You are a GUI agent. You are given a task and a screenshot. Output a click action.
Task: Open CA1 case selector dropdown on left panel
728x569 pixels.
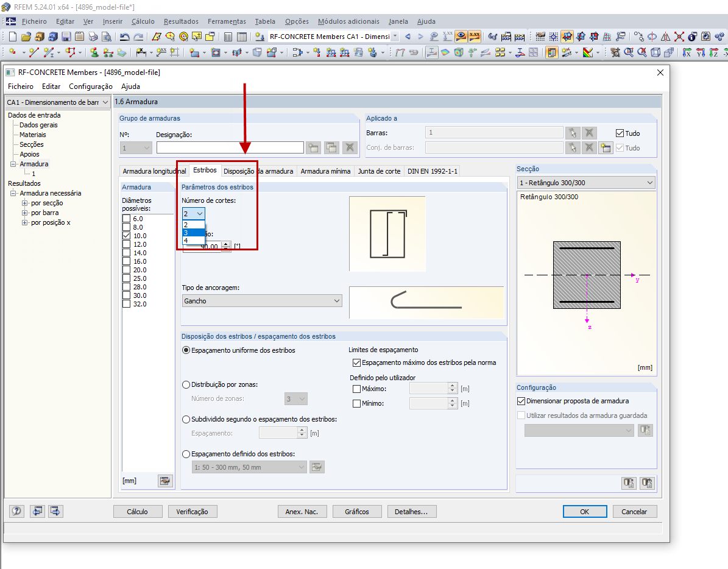58,102
